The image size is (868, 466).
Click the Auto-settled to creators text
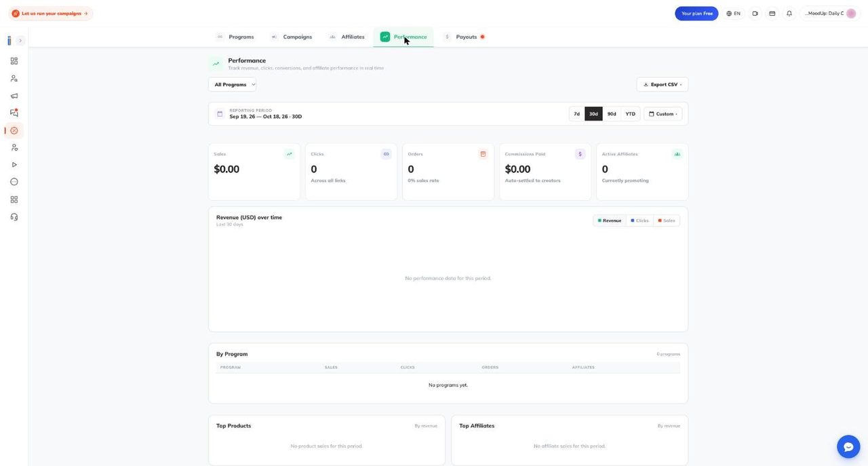[533, 180]
